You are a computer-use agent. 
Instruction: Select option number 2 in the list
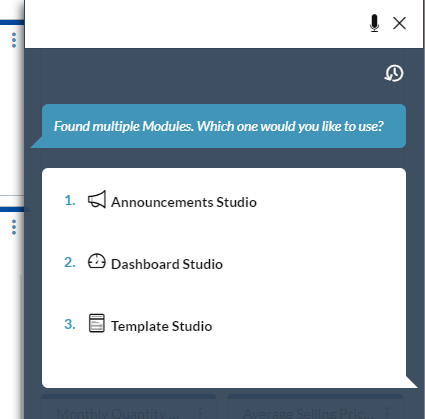click(70, 262)
